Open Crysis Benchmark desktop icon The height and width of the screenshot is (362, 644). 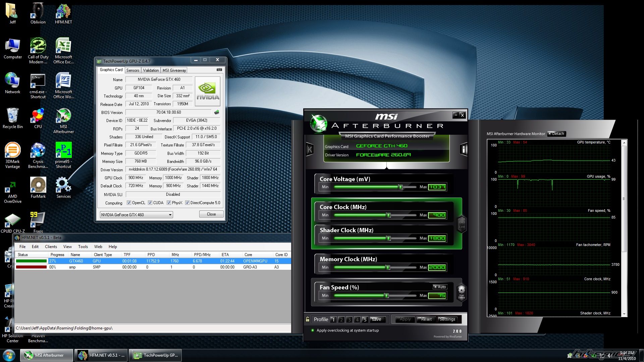(x=38, y=155)
